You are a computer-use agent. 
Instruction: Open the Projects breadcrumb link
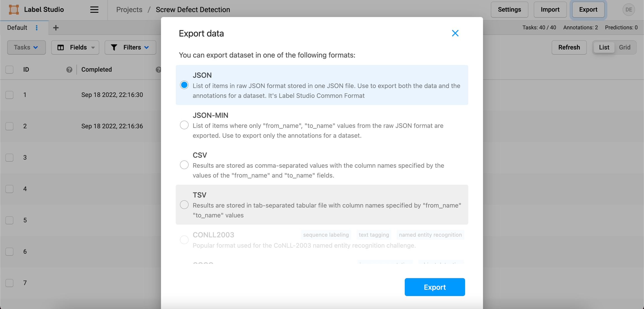tap(129, 10)
